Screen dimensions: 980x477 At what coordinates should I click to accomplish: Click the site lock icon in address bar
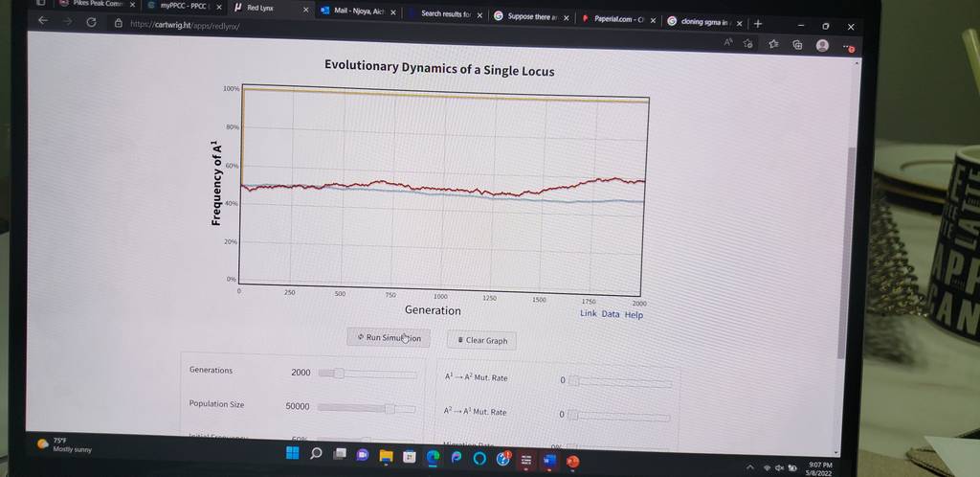coord(119,23)
